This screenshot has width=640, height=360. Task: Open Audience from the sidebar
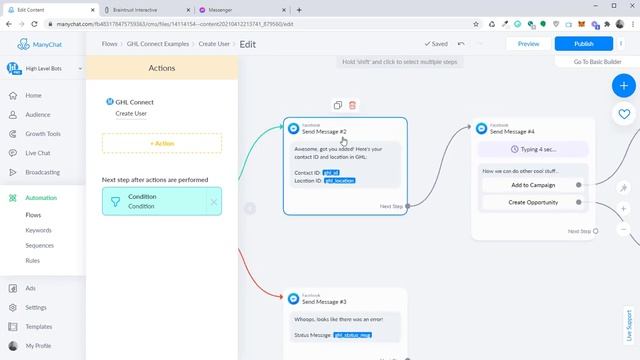38,115
